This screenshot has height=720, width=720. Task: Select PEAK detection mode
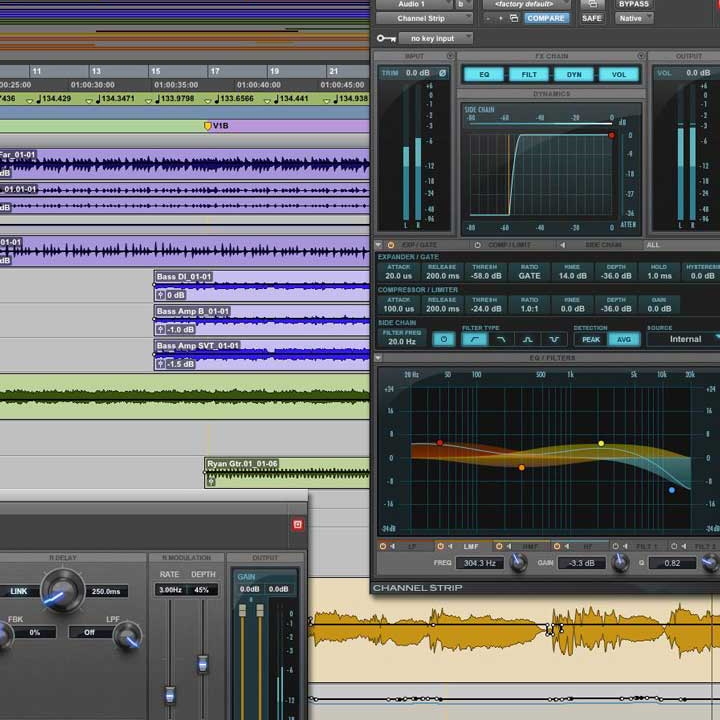(591, 340)
